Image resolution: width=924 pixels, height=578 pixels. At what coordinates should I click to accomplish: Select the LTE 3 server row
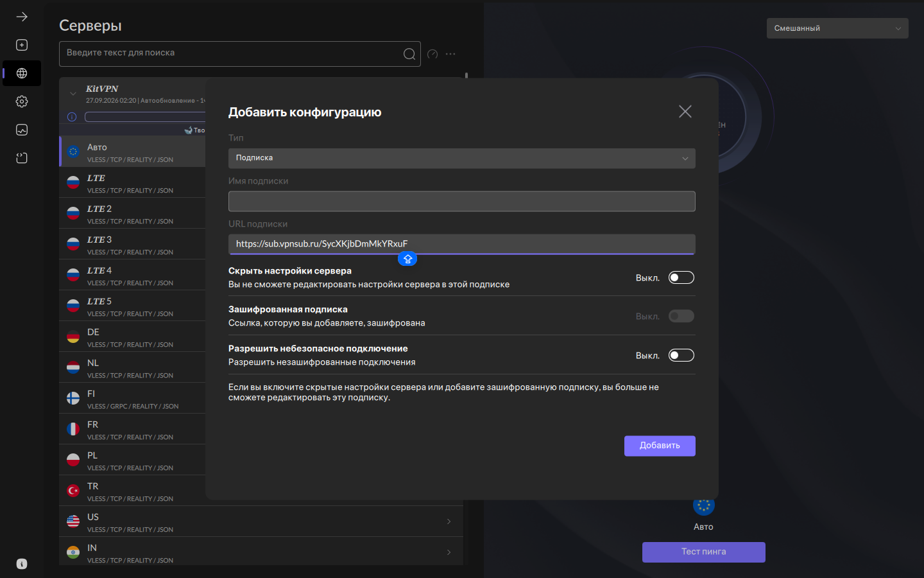(x=132, y=244)
